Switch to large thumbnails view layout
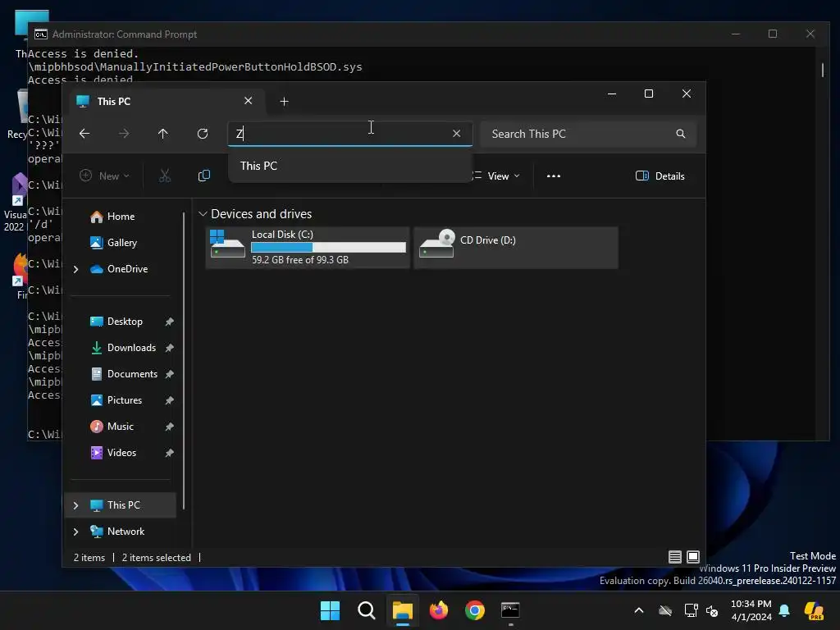This screenshot has width=840, height=630. click(692, 557)
